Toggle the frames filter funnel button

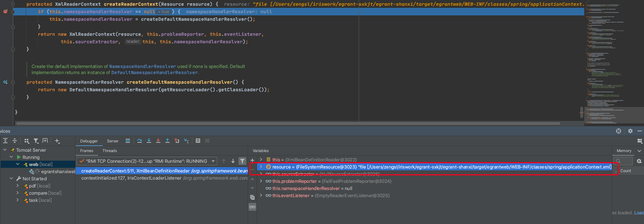(x=242, y=161)
